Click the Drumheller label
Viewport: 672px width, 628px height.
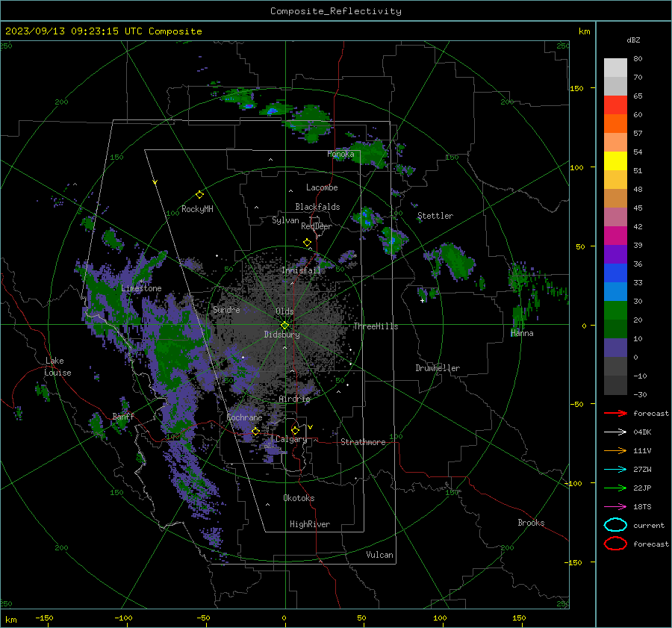(x=438, y=368)
